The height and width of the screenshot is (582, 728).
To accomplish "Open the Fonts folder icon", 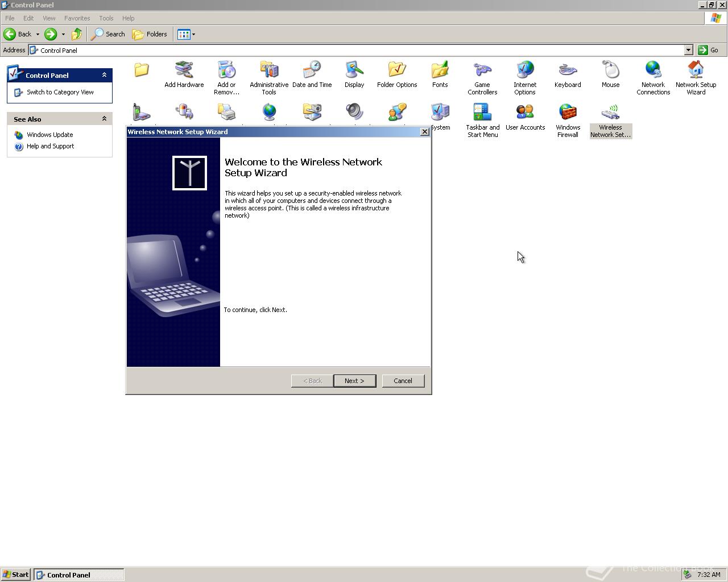I will (x=440, y=74).
